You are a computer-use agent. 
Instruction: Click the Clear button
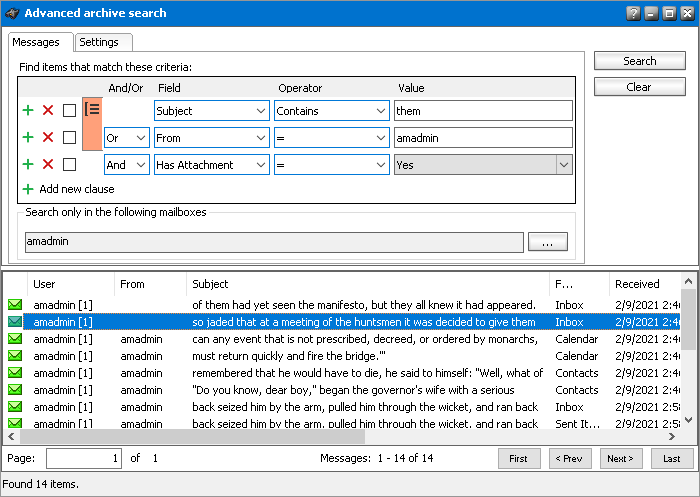click(x=639, y=87)
